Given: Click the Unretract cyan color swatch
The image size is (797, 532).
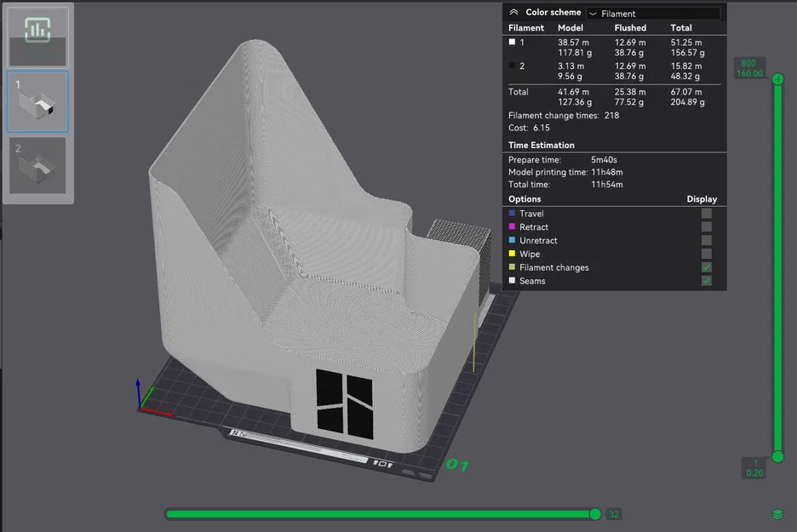Looking at the screenshot, I should (512, 240).
